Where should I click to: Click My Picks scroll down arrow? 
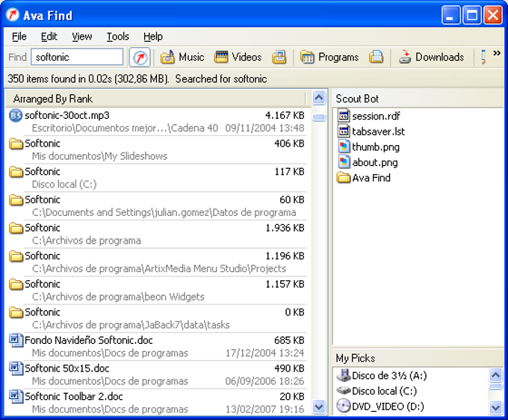[496, 407]
